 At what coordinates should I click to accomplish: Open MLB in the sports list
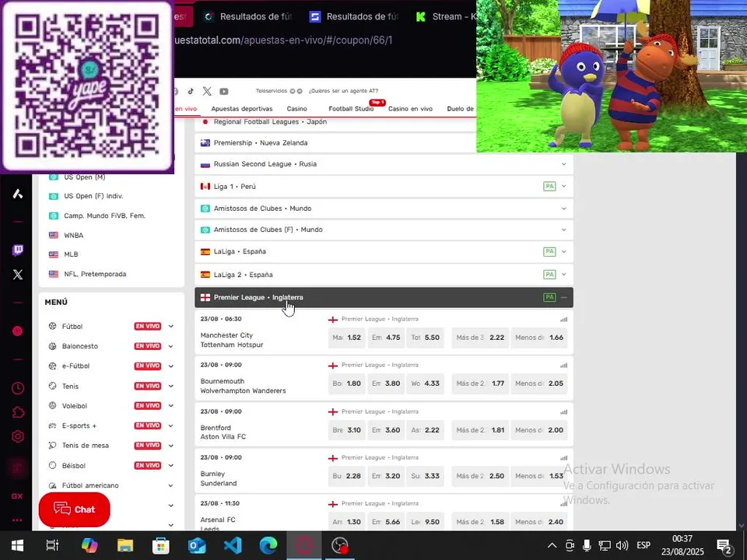pos(71,254)
